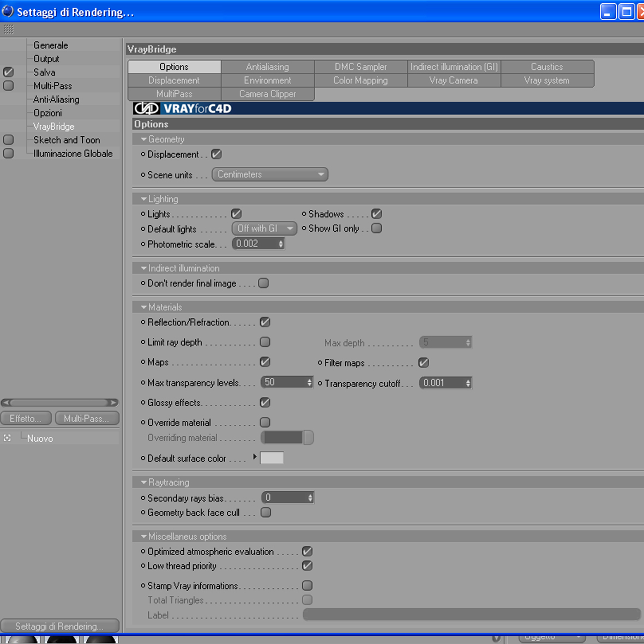Collapse the Lighting section
Image resolution: width=644 pixels, height=644 pixels.
tap(144, 199)
